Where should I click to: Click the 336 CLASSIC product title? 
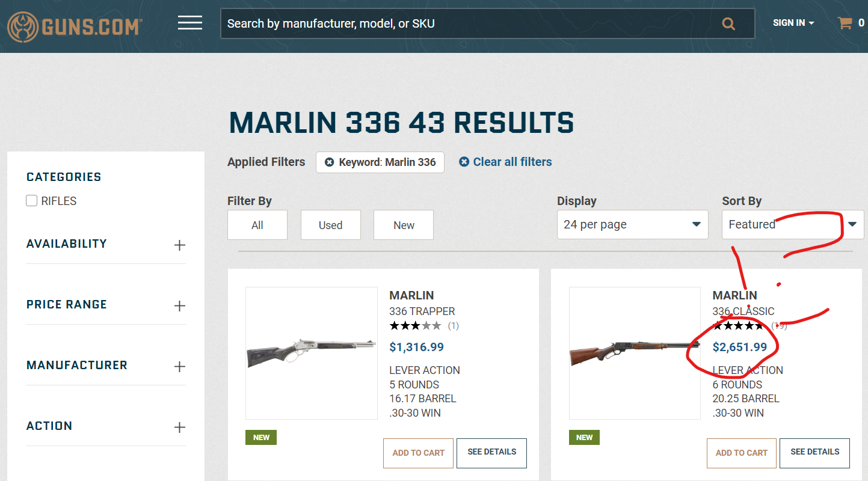tap(743, 311)
